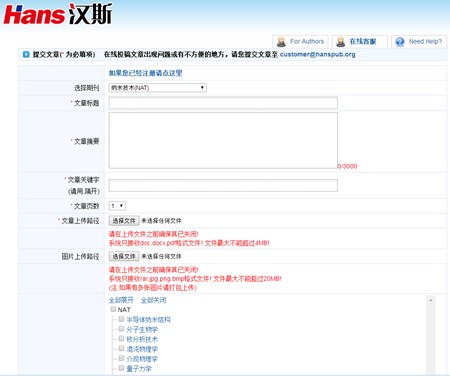The width and height of the screenshot is (450, 376).
Task: Click the Hans 汉斯 logo
Action: point(57,14)
